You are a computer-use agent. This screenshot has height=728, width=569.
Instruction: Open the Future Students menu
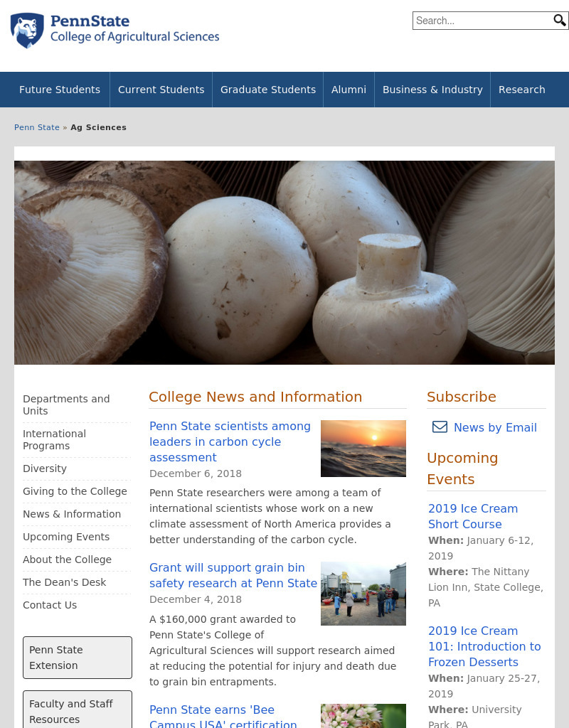point(60,90)
